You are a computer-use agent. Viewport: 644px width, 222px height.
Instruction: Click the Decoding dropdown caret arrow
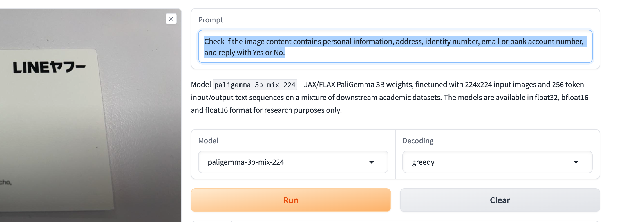tap(576, 162)
